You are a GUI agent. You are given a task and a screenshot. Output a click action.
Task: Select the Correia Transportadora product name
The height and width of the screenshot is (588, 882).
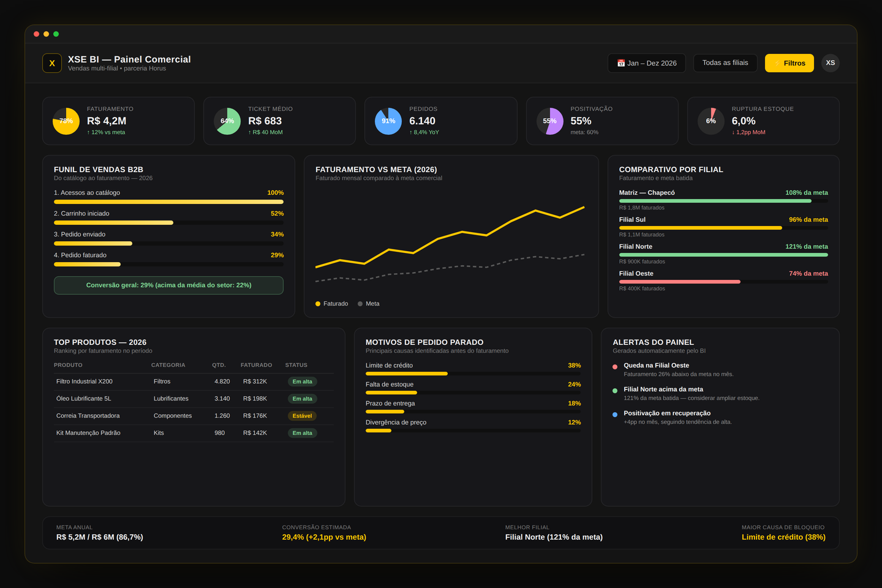(88, 416)
